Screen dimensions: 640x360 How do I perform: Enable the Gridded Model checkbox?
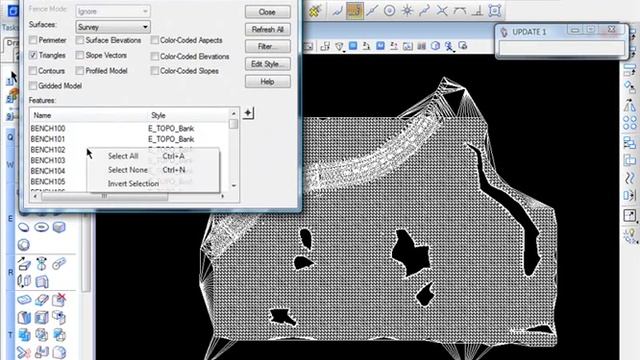33,86
